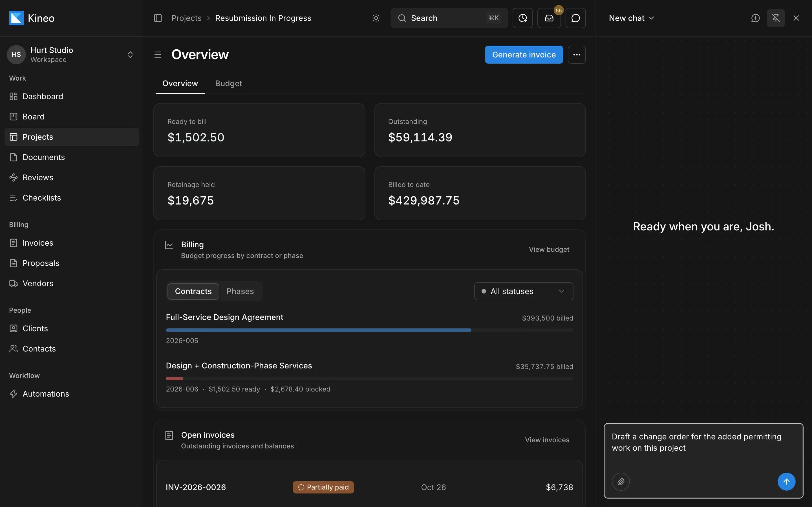The height and width of the screenshot is (507, 812).
Task: Open the View budget link
Action: click(549, 250)
